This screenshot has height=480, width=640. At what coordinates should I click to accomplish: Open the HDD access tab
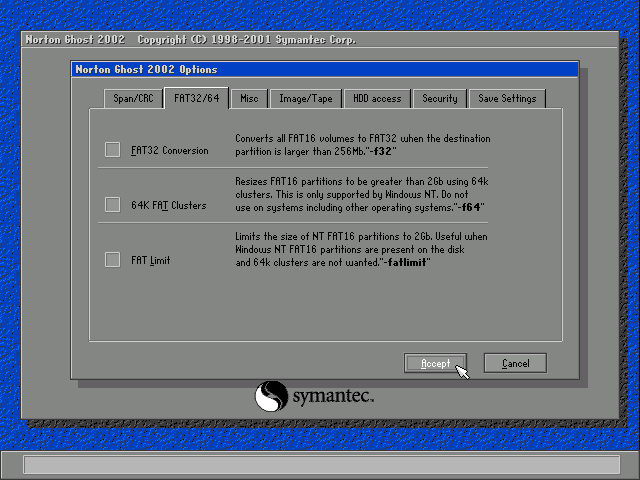(x=377, y=99)
